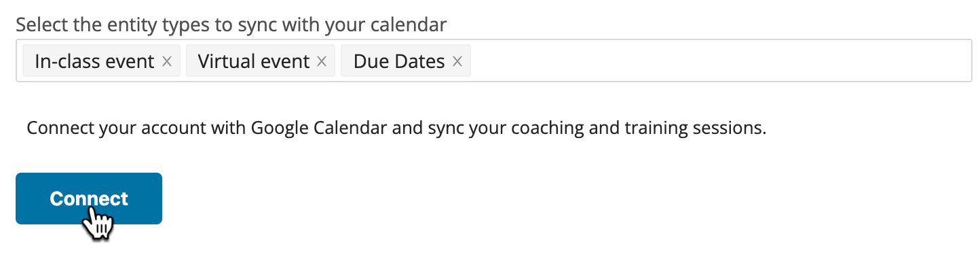
Task: Select the Due Dates chip label
Action: point(399,62)
